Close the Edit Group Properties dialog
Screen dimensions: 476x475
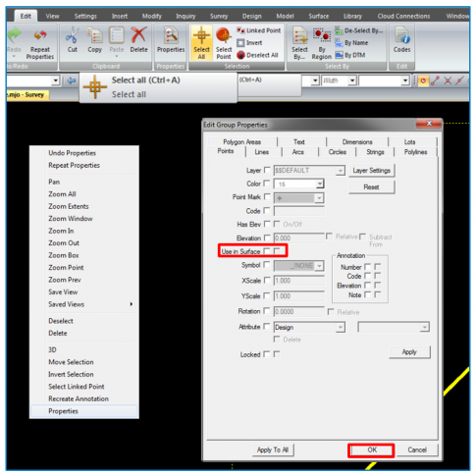429,124
